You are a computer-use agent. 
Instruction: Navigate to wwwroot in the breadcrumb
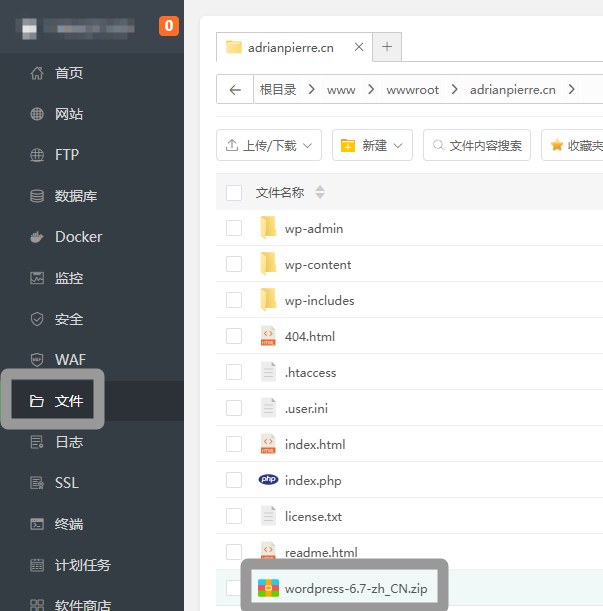click(x=414, y=89)
